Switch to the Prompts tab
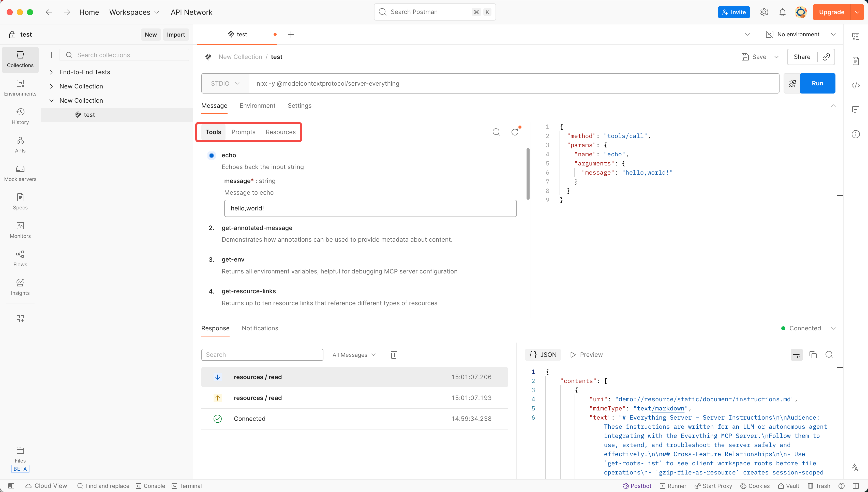This screenshot has height=492, width=868. click(243, 132)
